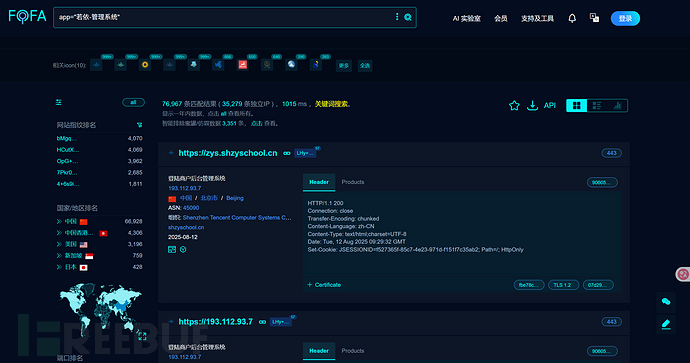Click the 90605... badge in first result
Image resolution: width=690 pixels, height=363 pixels.
click(x=602, y=183)
